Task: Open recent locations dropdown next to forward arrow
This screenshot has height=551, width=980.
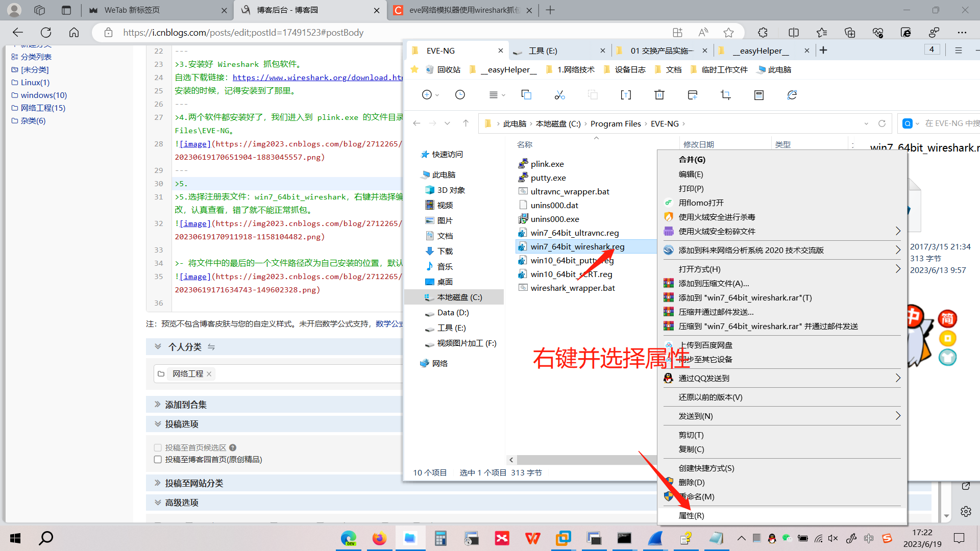Action: click(x=447, y=123)
